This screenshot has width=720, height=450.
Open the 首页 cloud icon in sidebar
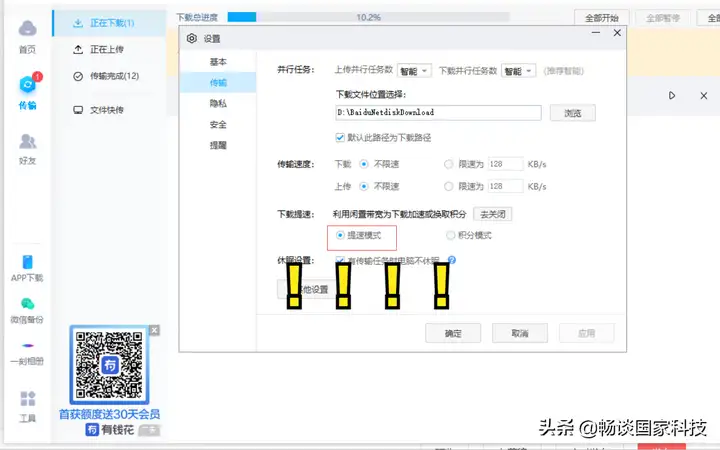[28, 29]
